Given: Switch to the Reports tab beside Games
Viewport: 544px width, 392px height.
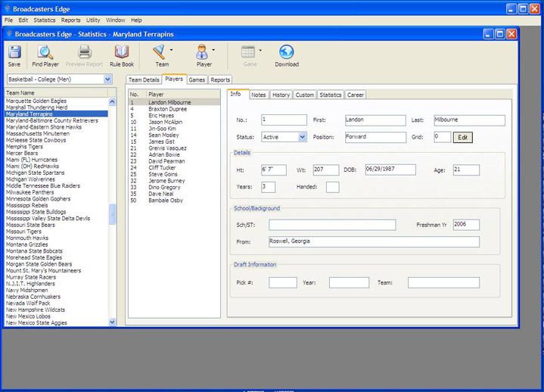Looking at the screenshot, I should (x=220, y=79).
